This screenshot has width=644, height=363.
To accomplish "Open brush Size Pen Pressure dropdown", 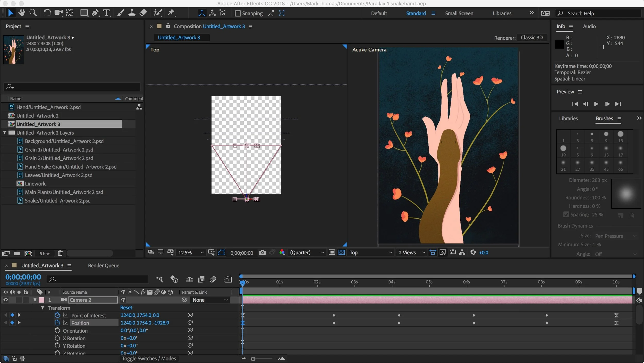I will point(616,236).
